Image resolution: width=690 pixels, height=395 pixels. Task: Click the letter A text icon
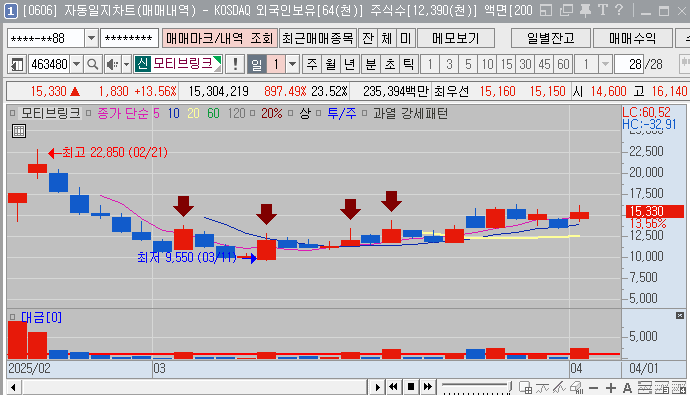coord(628,388)
